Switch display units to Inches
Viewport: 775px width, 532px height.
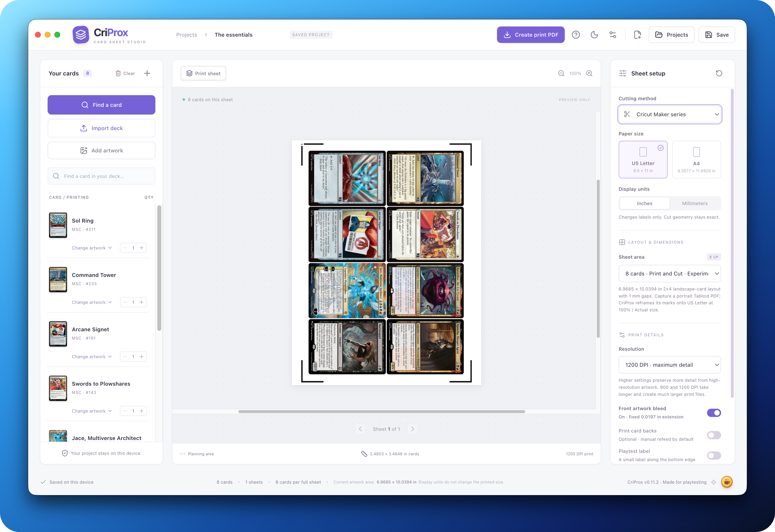click(644, 203)
